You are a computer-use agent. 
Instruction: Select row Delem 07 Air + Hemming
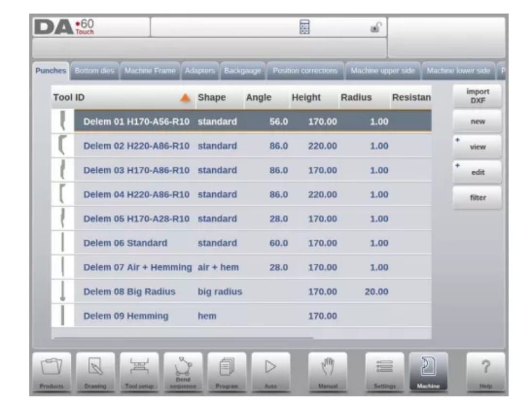[x=242, y=267]
